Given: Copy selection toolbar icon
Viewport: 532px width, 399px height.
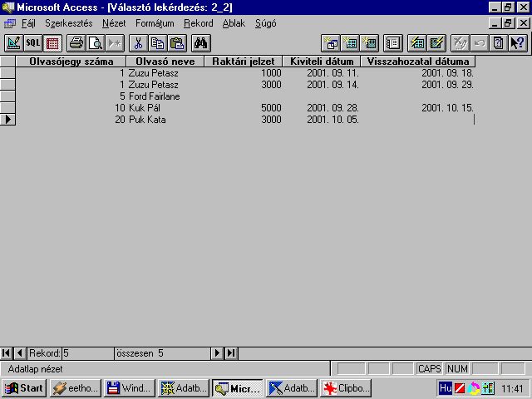Looking at the screenshot, I should click(158, 43).
